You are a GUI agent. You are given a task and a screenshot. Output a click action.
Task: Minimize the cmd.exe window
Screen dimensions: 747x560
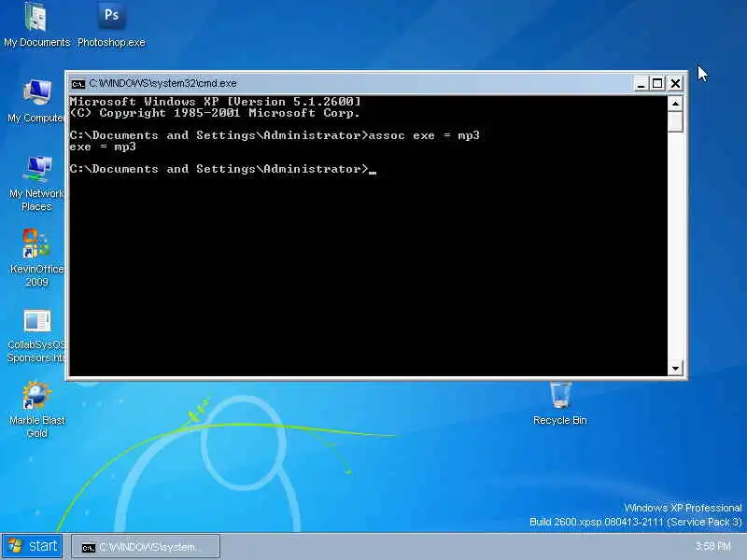[x=641, y=84]
